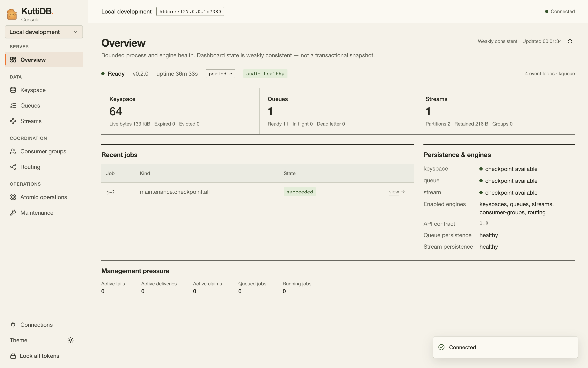Click the j-2 job ID cell

coord(110,192)
